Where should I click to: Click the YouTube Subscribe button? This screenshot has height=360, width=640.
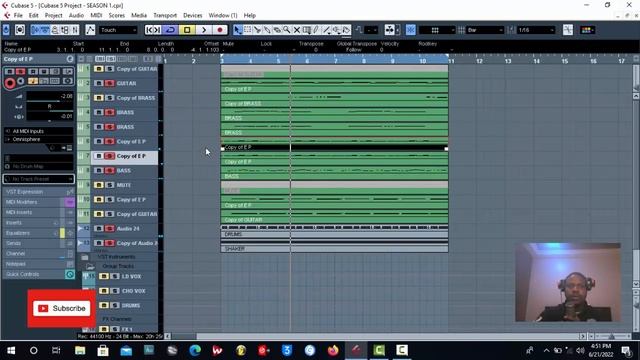[62, 308]
